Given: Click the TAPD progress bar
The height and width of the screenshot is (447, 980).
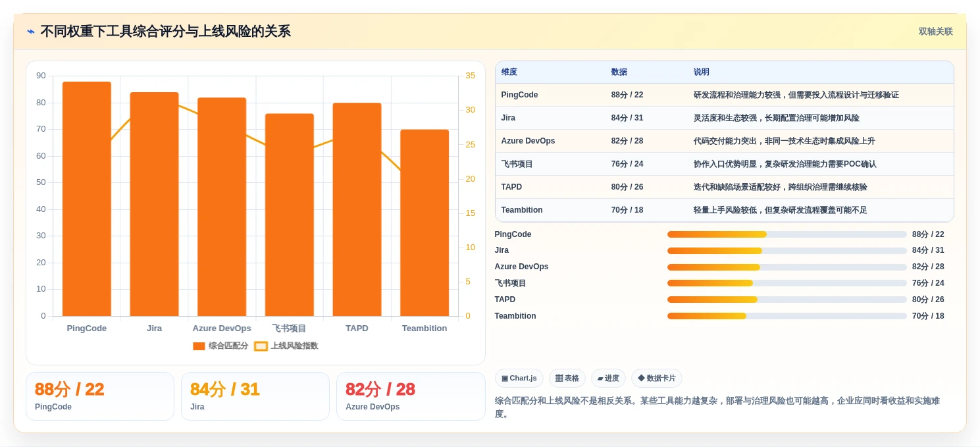Looking at the screenshot, I should pyautogui.click(x=787, y=300).
